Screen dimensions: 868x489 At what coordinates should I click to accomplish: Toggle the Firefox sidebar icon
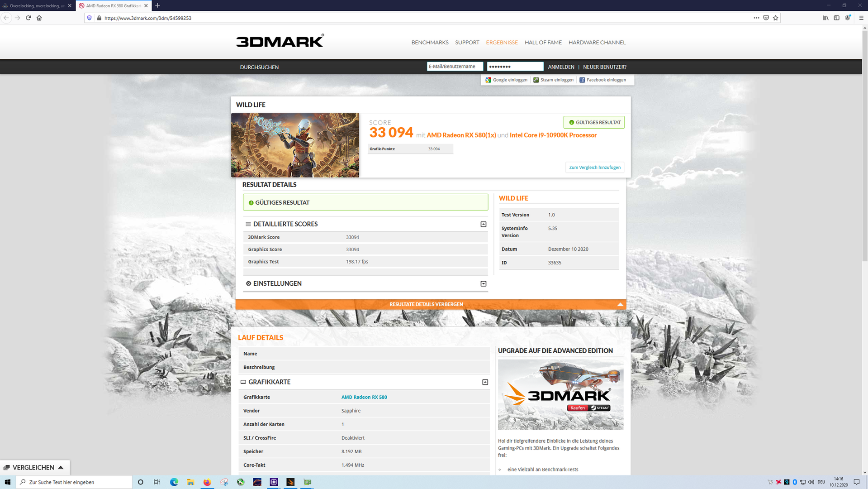coord(836,18)
